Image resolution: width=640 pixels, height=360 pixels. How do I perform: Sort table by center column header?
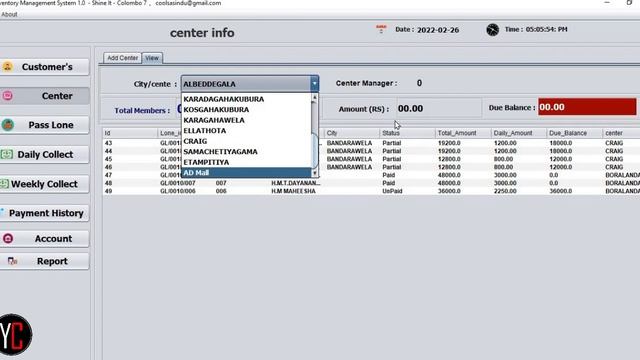[621, 133]
